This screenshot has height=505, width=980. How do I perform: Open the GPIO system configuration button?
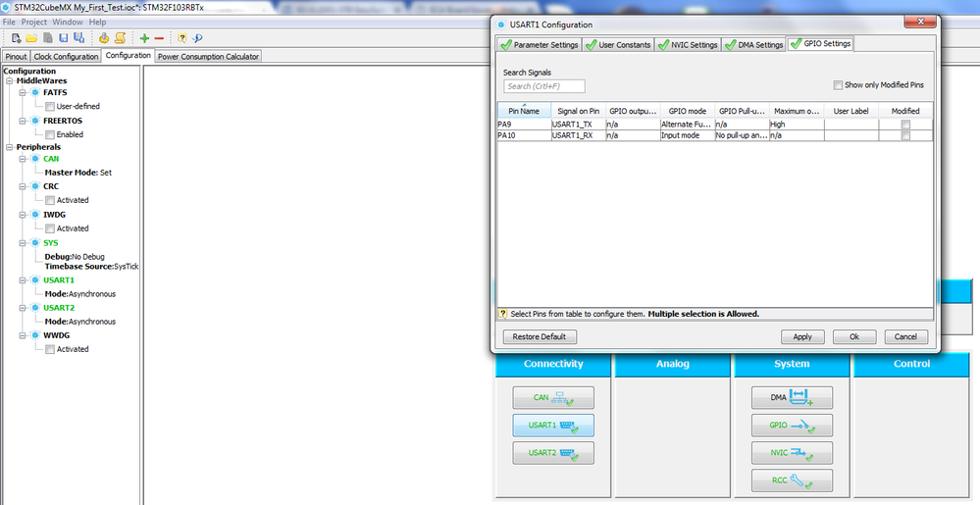click(792, 425)
